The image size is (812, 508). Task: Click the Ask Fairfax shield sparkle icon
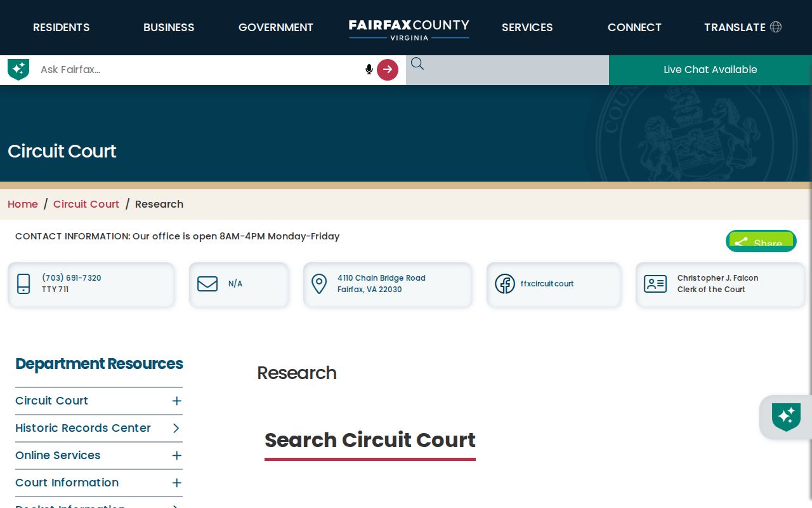pos(18,69)
